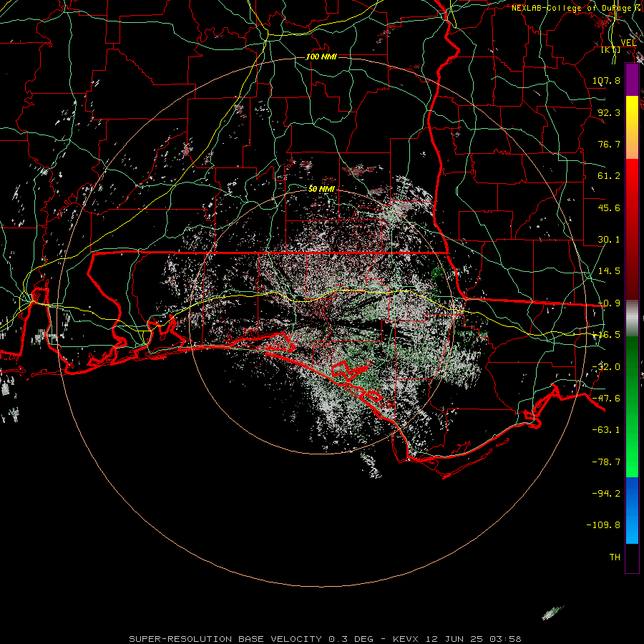Click the black TH segment of color bar
644x644 pixels.
(x=632, y=557)
